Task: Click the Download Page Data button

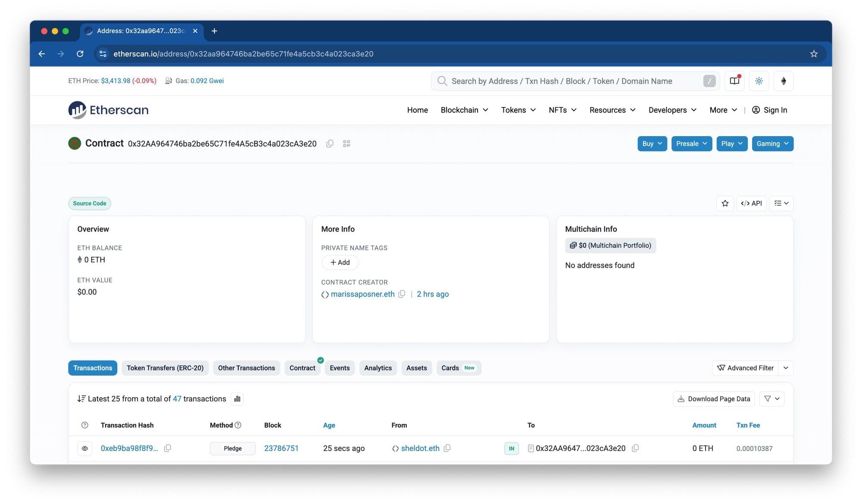Action: click(714, 399)
